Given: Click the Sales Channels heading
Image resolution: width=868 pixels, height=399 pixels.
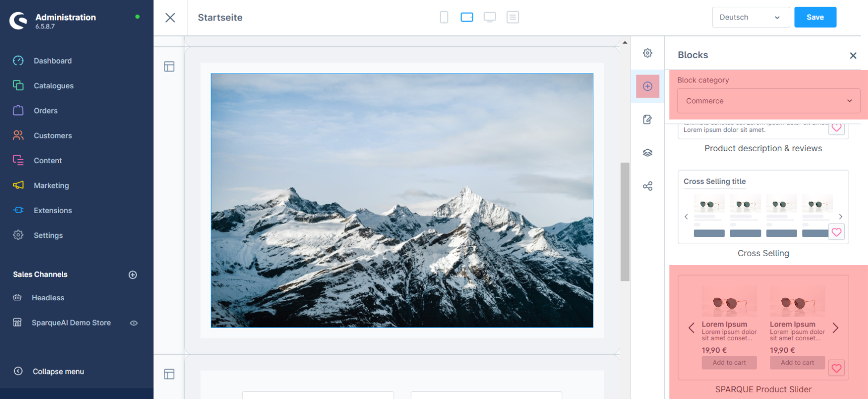Looking at the screenshot, I should [40, 275].
